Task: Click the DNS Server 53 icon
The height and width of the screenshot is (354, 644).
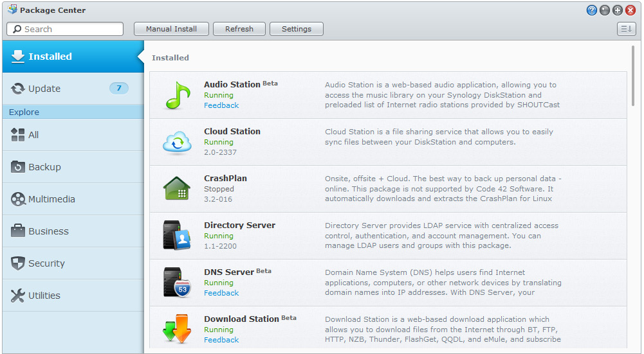Action: (177, 282)
